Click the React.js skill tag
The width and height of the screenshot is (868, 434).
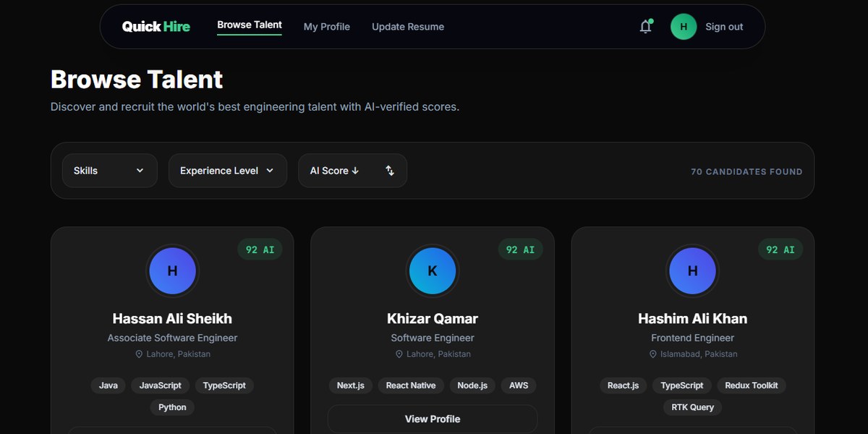point(624,386)
